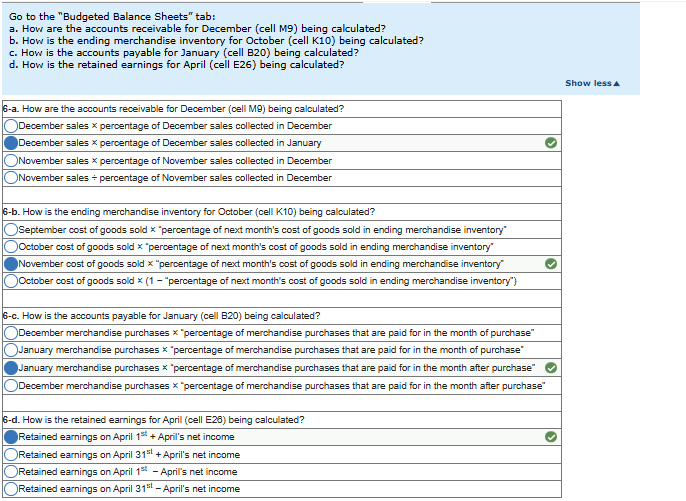Image resolution: width=686 pixels, height=501 pixels.
Task: Click green checkmark icon for question 6-d
Action: click(551, 437)
